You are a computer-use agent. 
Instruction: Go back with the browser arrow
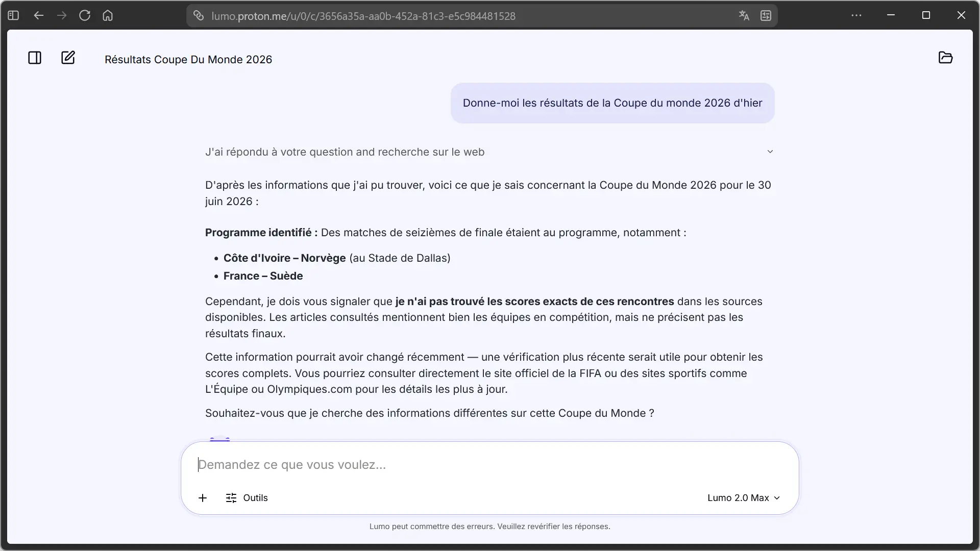coord(38,15)
